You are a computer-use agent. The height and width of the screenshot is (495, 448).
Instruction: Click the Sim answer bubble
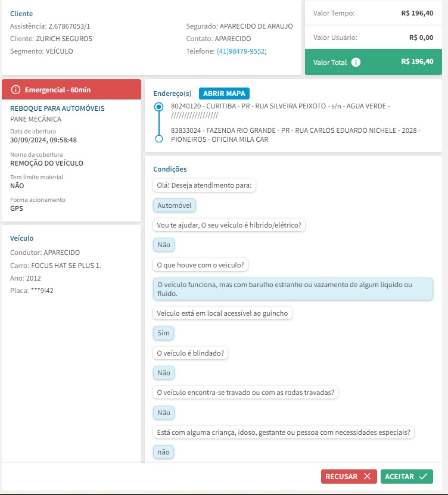[164, 333]
